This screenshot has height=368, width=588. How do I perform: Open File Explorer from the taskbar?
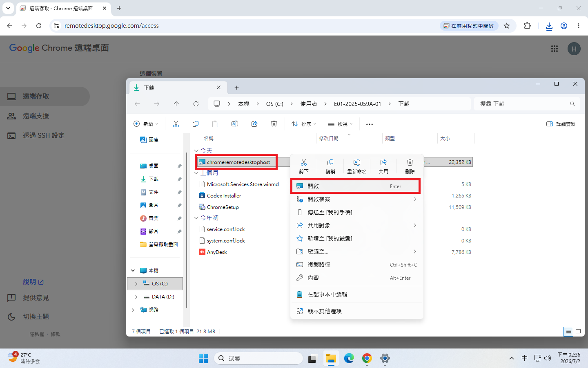[x=331, y=359]
